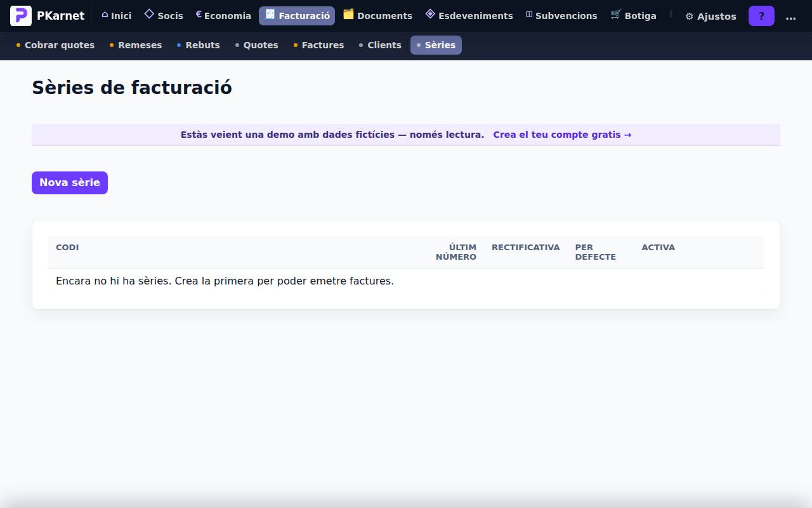Open the Socis menu
812x508 pixels.
click(x=164, y=16)
